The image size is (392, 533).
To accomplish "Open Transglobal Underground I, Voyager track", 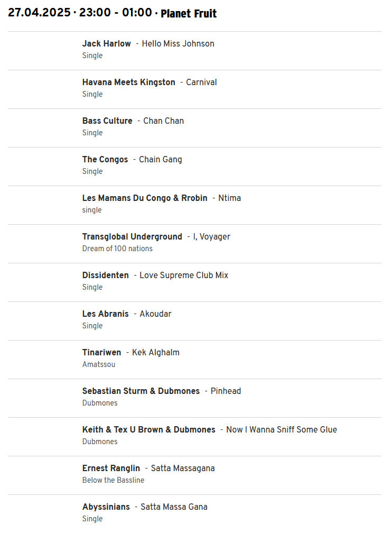I will point(194,244).
